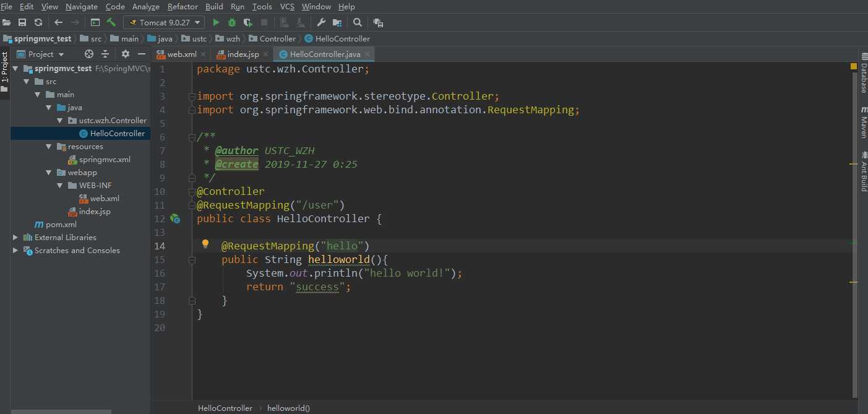The width and height of the screenshot is (868, 414).
Task: Hide the Project panel with minus icon
Action: [142, 54]
